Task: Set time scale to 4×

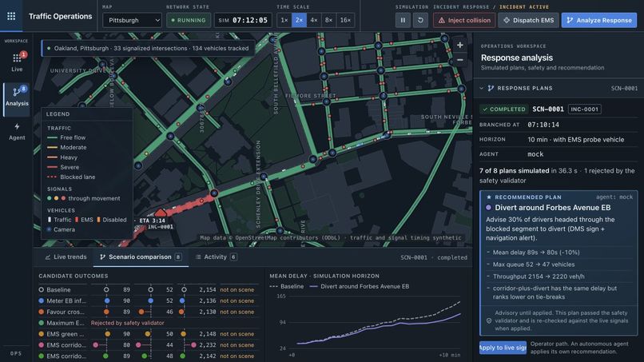Action: (x=314, y=20)
